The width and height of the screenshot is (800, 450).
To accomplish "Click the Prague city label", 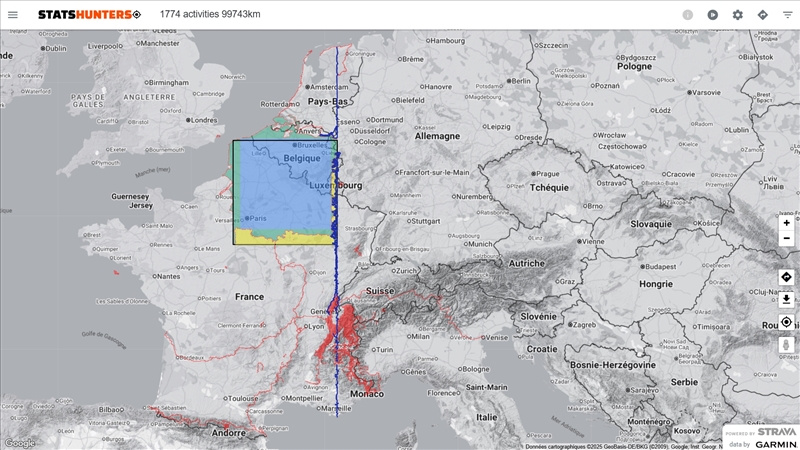I will pos(548,173).
